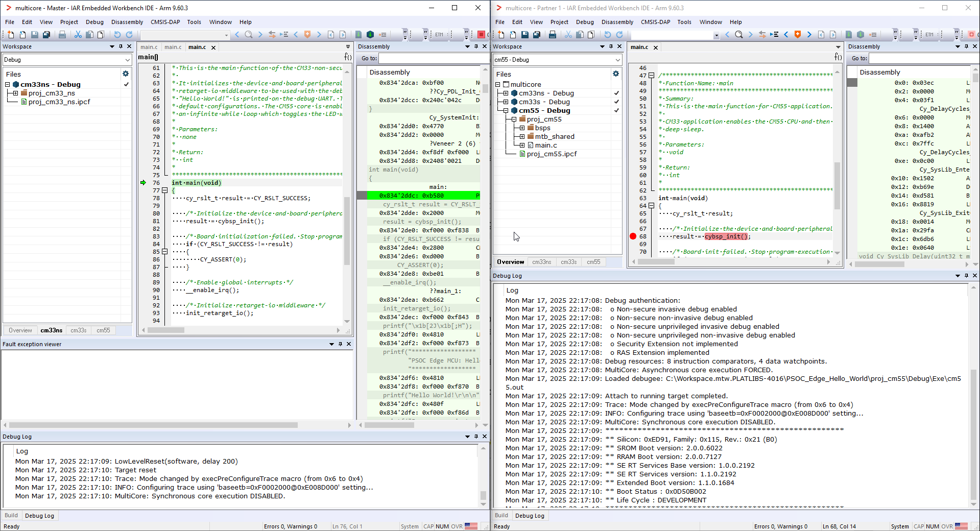Switch to cm33s tab in Partner 1 workspace
Screen dimensions: 980x531
click(x=568, y=262)
